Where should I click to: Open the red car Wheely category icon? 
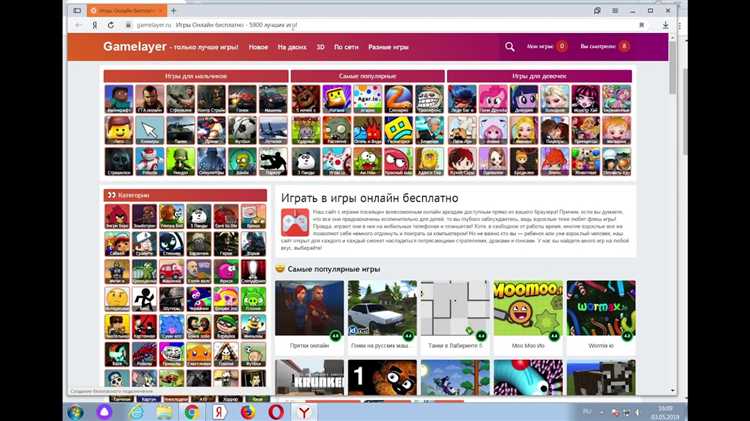click(171, 271)
